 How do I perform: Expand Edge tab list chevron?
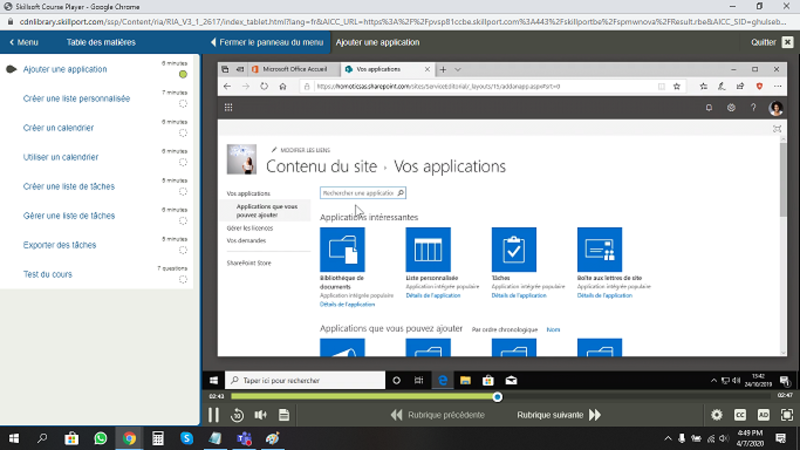coord(458,69)
